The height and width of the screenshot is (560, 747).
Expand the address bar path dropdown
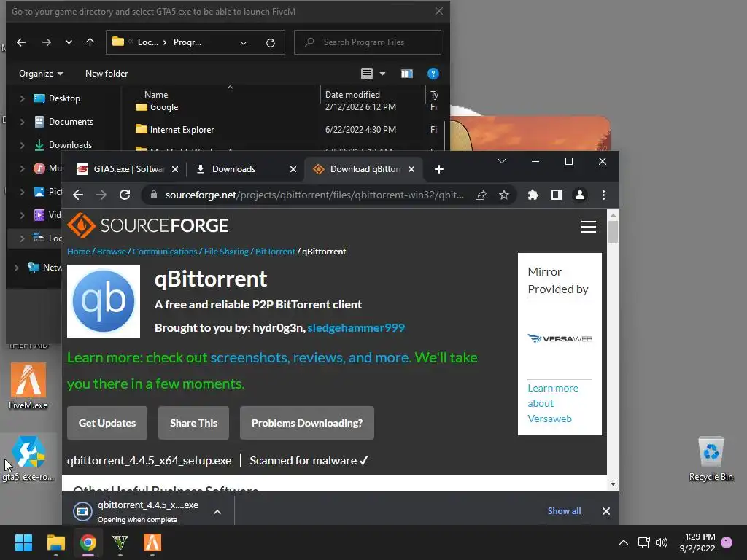click(244, 43)
